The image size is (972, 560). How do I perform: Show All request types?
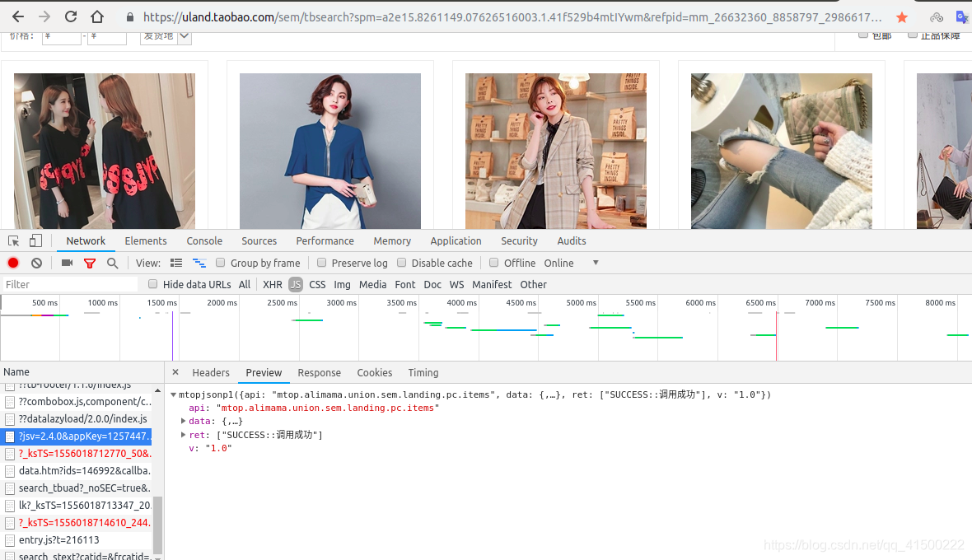245,284
